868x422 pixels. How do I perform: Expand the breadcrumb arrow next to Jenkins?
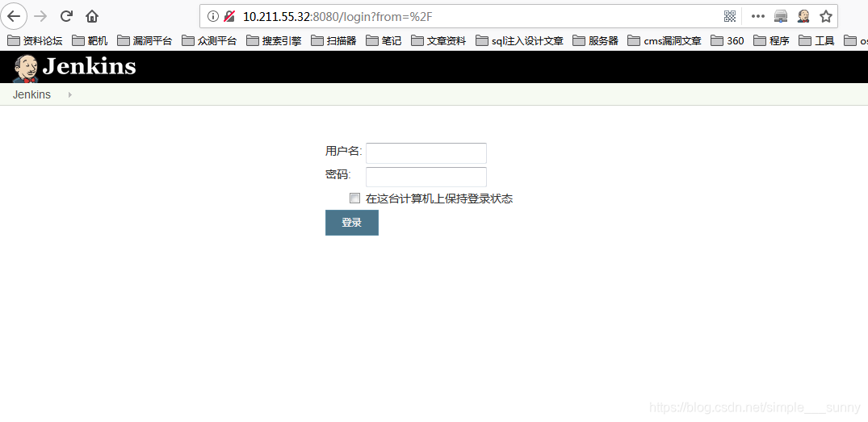click(69, 94)
